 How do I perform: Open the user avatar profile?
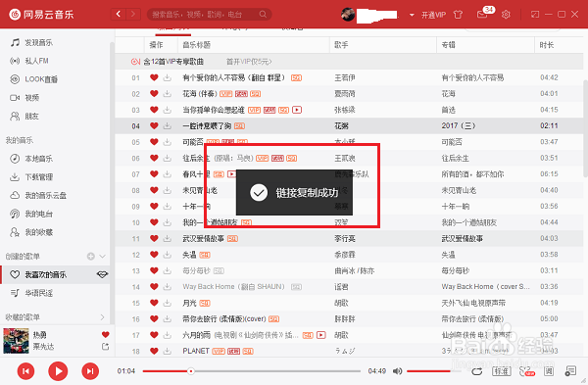(348, 15)
